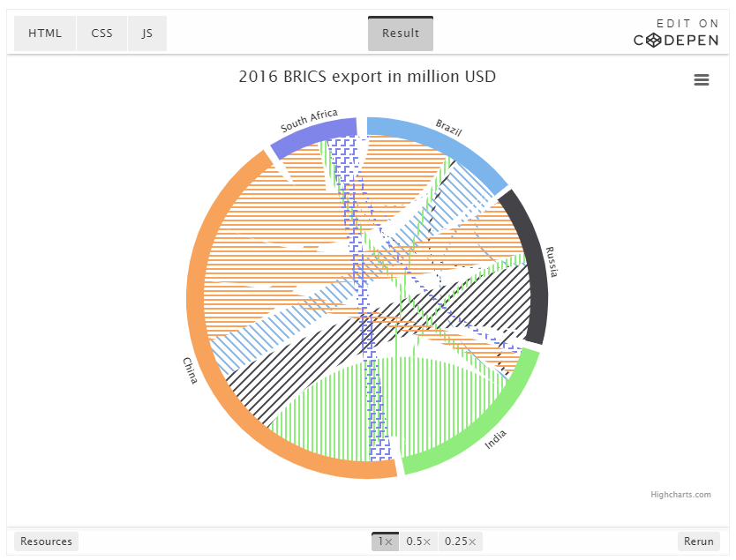Open the Highcharts.com credits link
This screenshot has height=560, width=736.
(680, 495)
